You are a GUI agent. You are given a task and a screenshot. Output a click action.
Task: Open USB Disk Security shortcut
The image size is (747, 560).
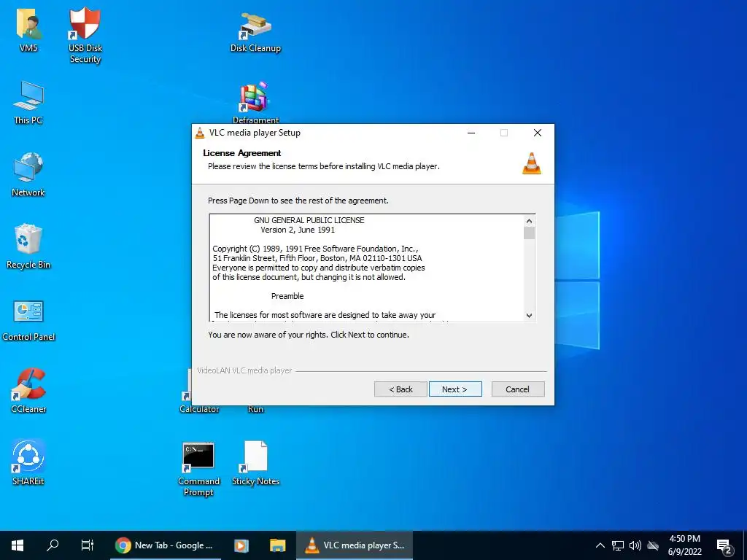click(x=85, y=34)
